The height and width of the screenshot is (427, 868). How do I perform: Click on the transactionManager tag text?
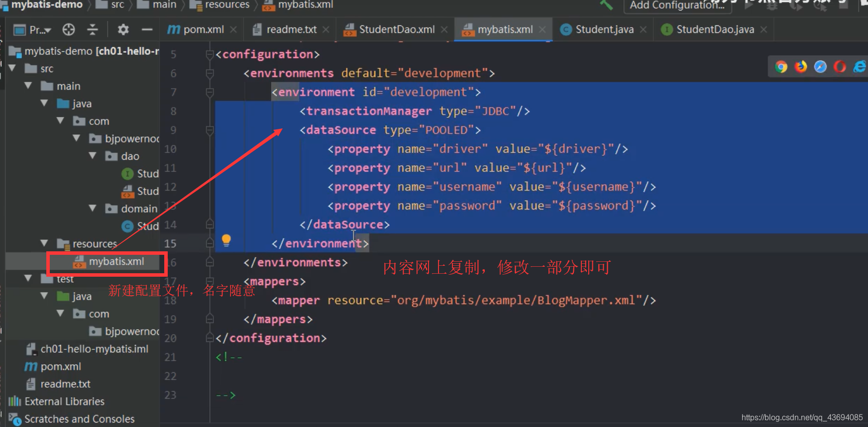369,111
